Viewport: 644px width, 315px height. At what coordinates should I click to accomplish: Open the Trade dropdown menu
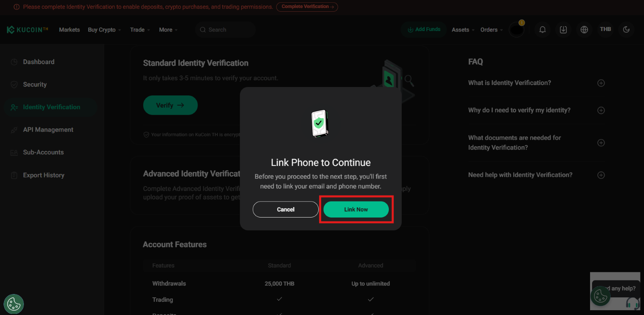pos(139,29)
